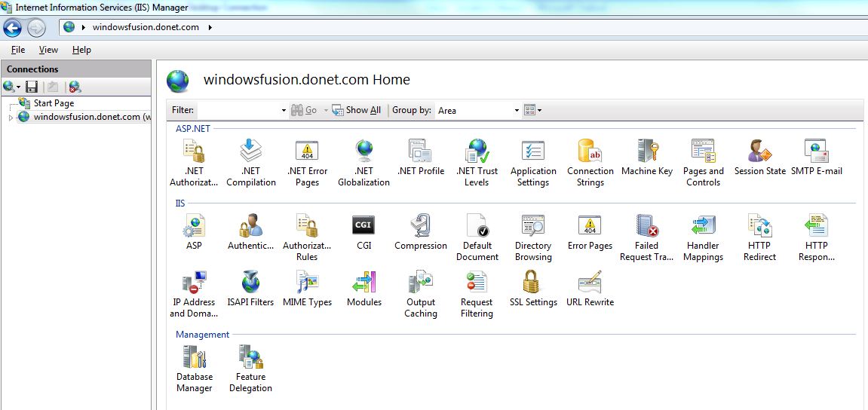Open the View menu
The width and height of the screenshot is (868, 410).
(48, 50)
